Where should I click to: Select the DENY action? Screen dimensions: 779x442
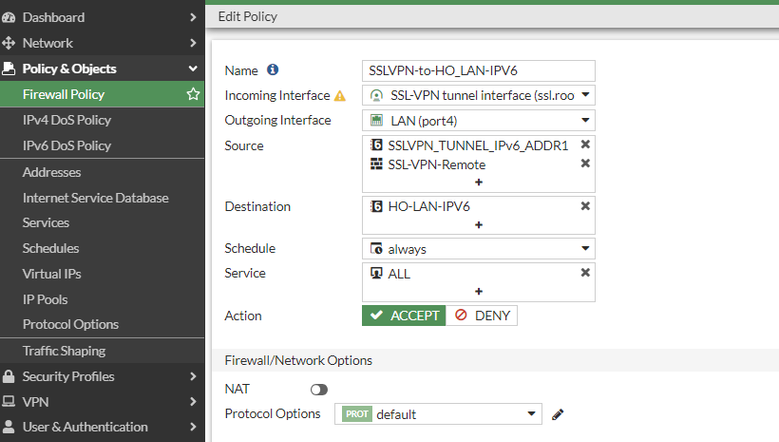click(482, 316)
